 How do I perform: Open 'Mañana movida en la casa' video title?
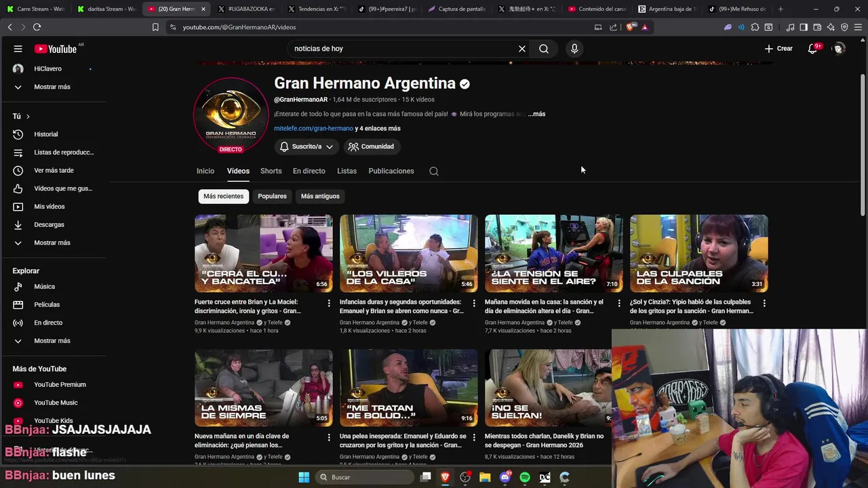coord(544,306)
